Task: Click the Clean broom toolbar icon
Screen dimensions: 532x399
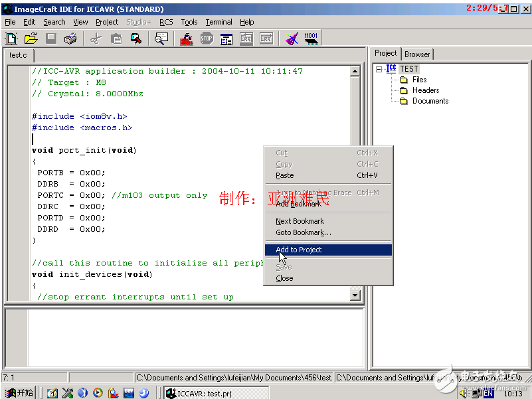Action: tap(292, 39)
